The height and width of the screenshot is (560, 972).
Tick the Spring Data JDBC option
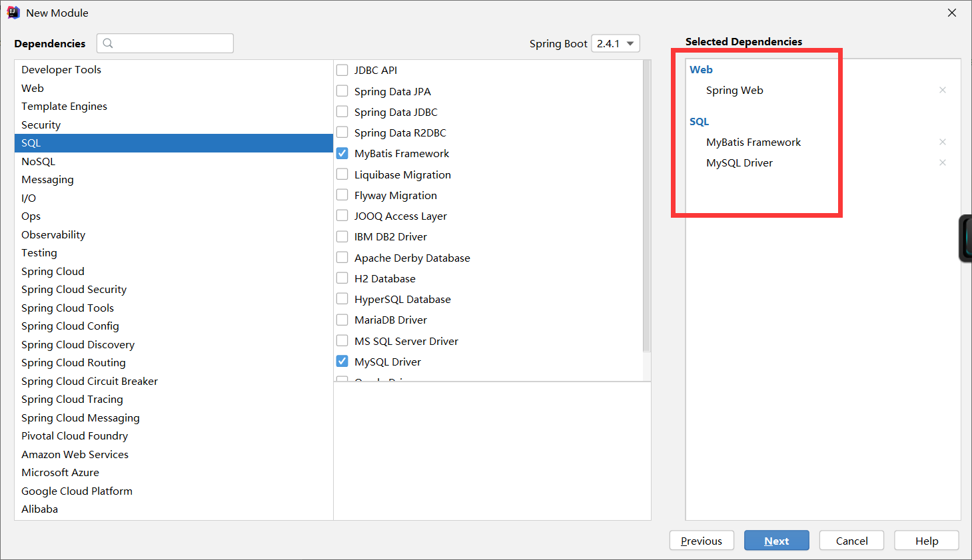pos(342,111)
